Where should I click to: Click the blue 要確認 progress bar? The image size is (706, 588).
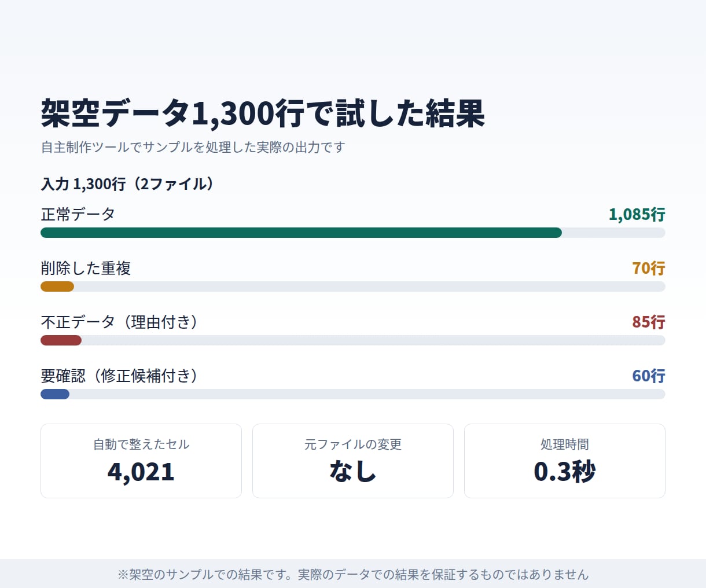(55, 394)
